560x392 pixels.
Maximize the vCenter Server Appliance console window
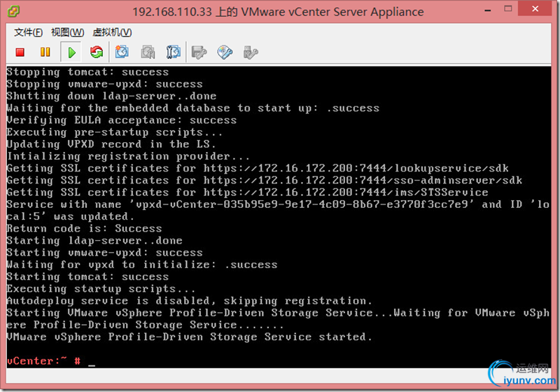click(x=508, y=9)
